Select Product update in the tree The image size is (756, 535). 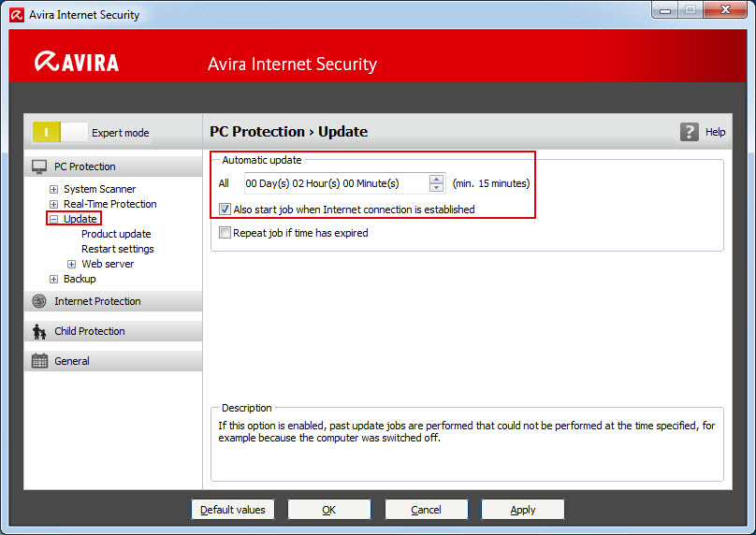116,234
